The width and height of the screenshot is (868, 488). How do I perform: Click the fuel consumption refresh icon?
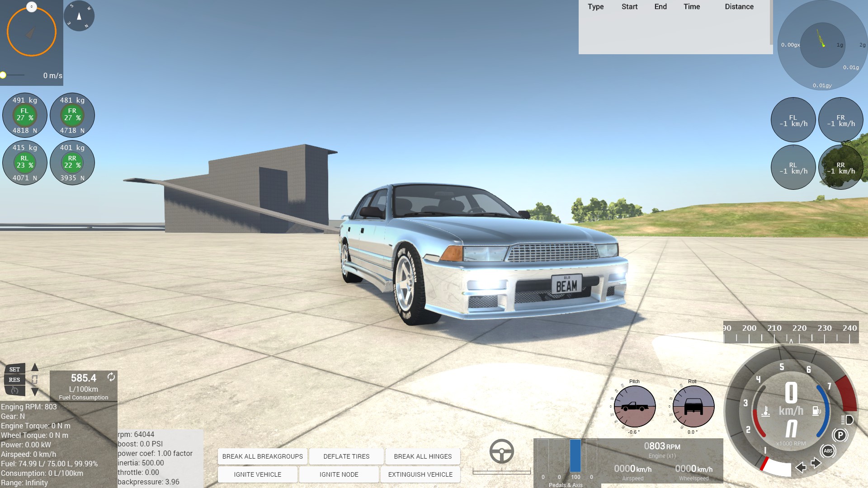[x=111, y=377]
